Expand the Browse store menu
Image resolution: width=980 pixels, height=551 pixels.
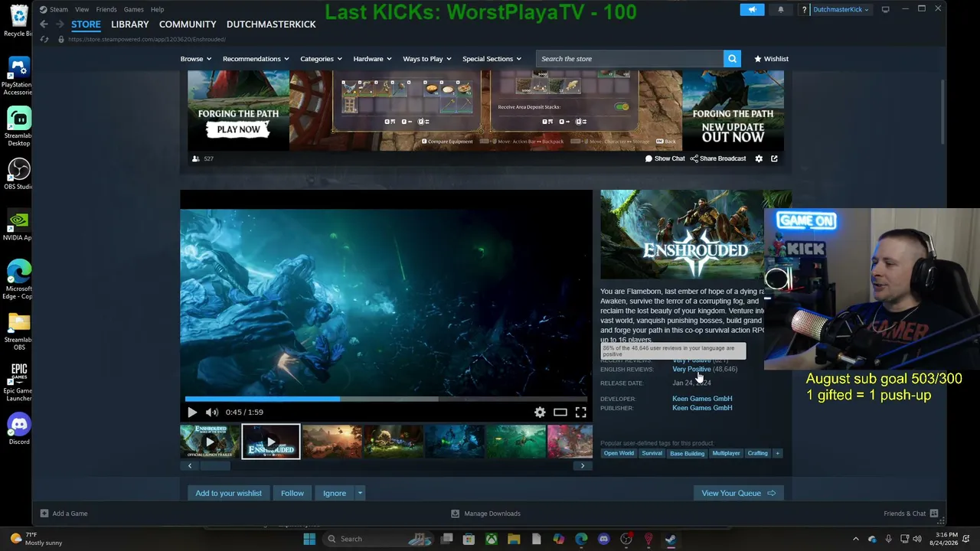pos(195,59)
